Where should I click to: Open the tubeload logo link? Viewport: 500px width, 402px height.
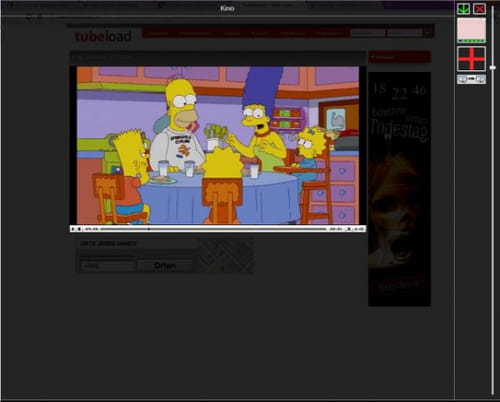pos(103,36)
